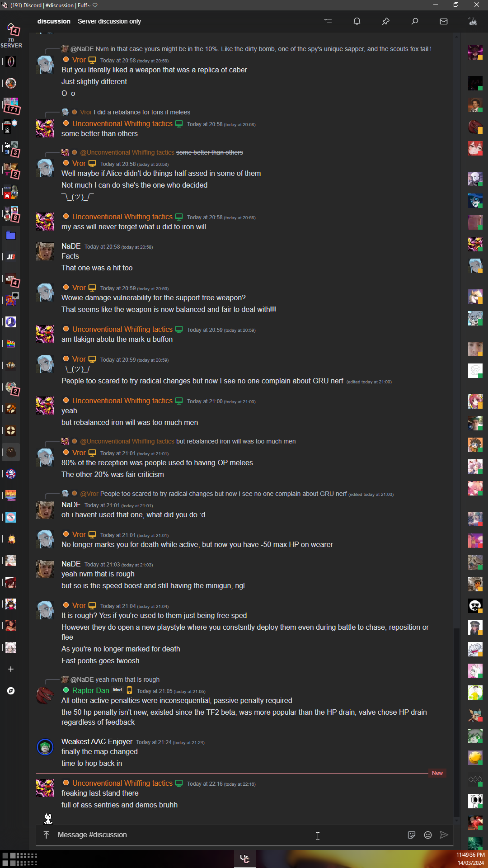Open the sticker picker icon
Screen dimensions: 488x868
pos(412,835)
